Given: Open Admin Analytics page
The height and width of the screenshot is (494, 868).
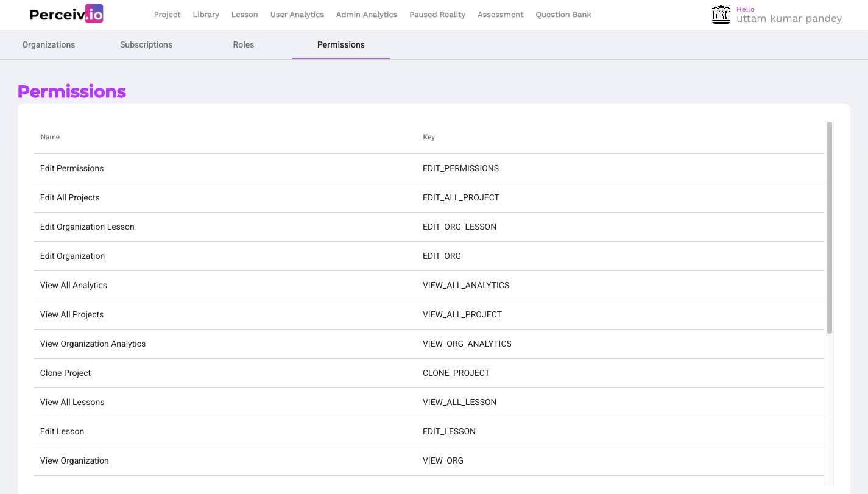Looking at the screenshot, I should click(367, 15).
